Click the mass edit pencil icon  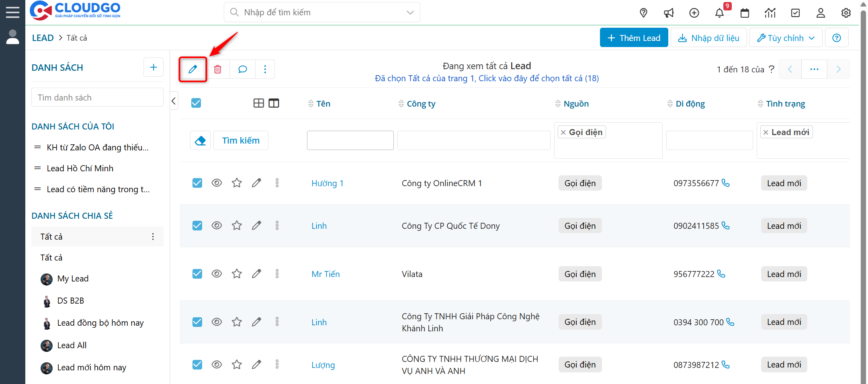pos(193,69)
